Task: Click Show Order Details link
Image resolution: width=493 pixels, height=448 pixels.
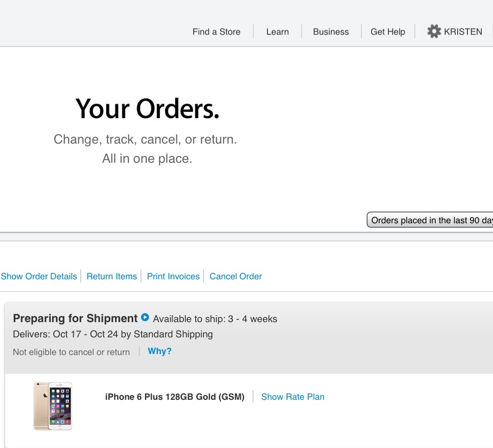Action: 39,276
